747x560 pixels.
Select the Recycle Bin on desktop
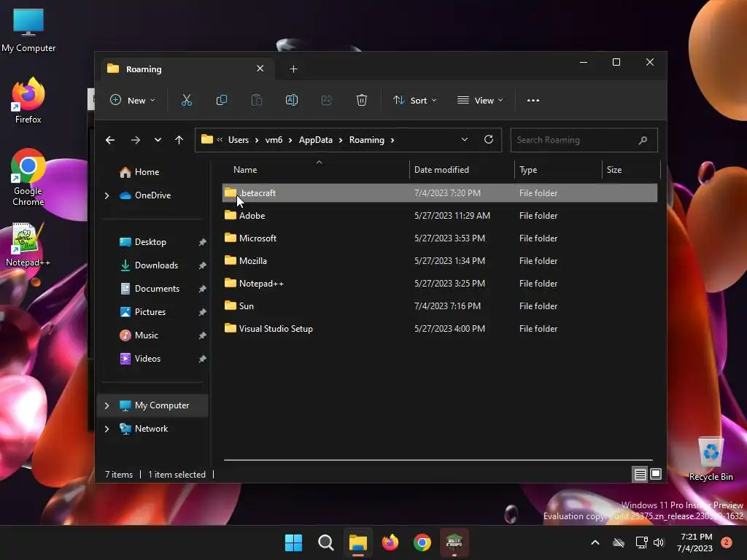tap(711, 459)
